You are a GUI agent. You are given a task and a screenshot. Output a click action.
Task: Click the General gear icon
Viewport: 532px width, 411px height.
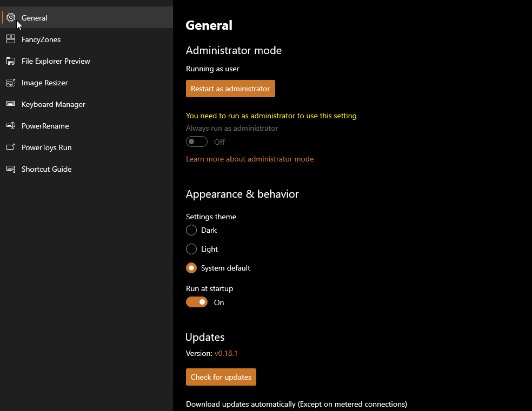point(11,18)
